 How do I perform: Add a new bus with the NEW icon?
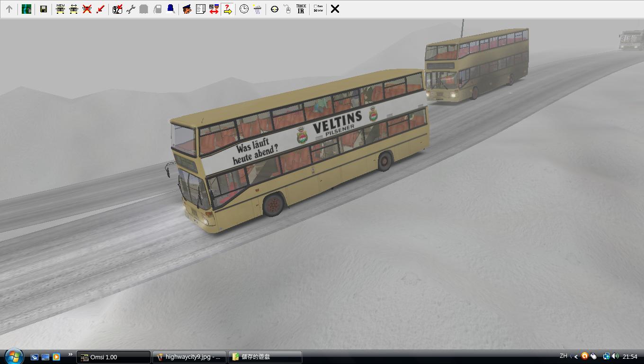point(60,9)
